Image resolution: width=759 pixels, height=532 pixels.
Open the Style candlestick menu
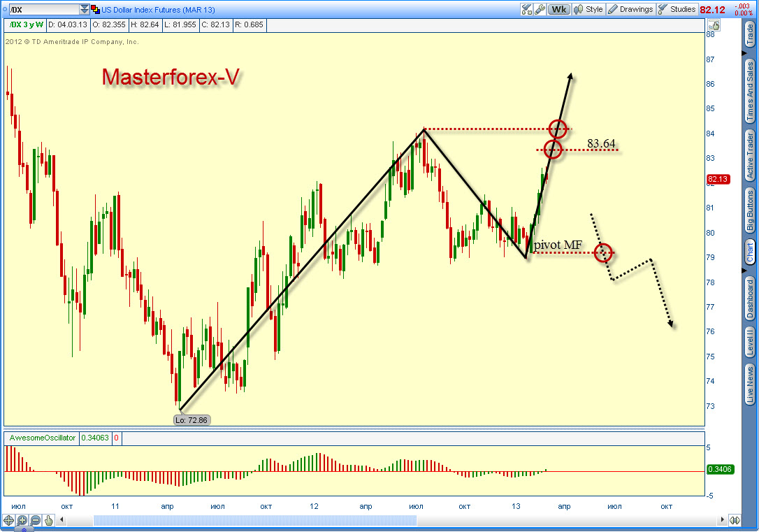point(588,9)
